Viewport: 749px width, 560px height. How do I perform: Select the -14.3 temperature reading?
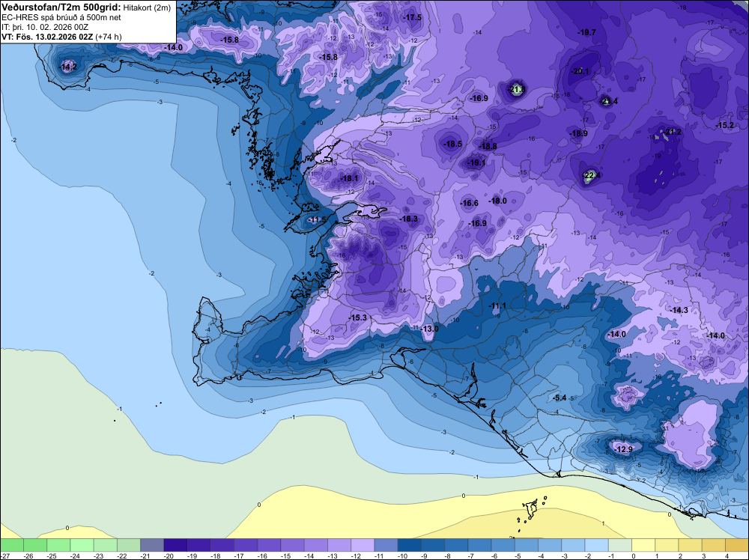coord(679,310)
